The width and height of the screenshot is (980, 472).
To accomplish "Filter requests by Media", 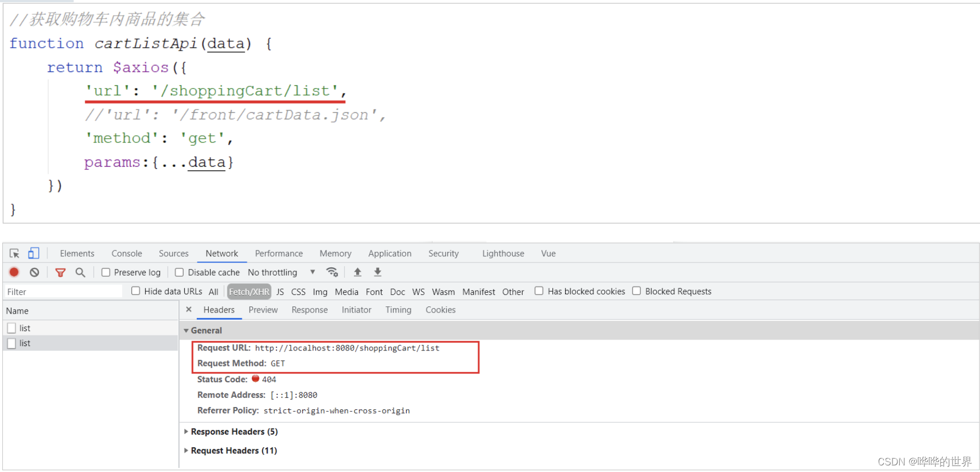I will pyautogui.click(x=346, y=292).
